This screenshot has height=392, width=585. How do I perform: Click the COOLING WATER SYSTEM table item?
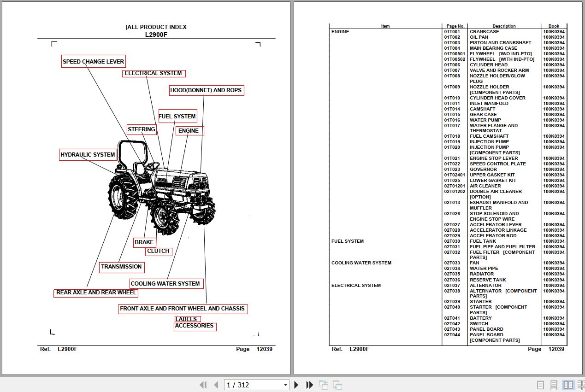point(361,263)
